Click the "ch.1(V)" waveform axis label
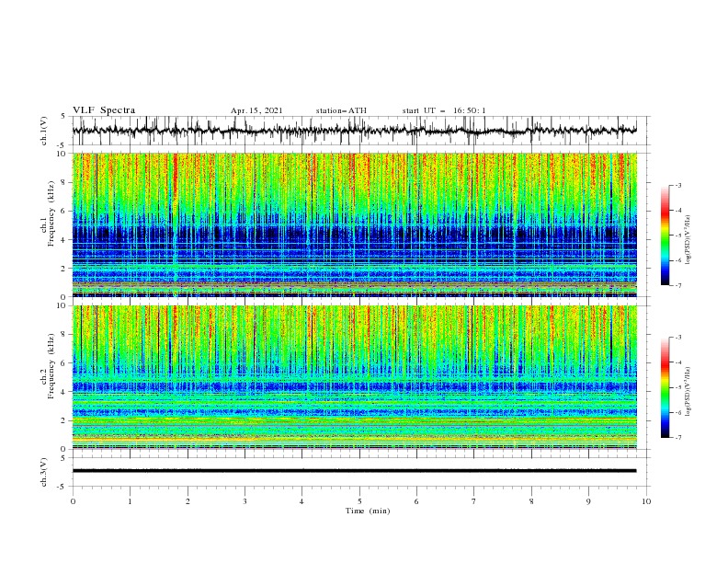The height and width of the screenshot is (563, 728). 44,131
